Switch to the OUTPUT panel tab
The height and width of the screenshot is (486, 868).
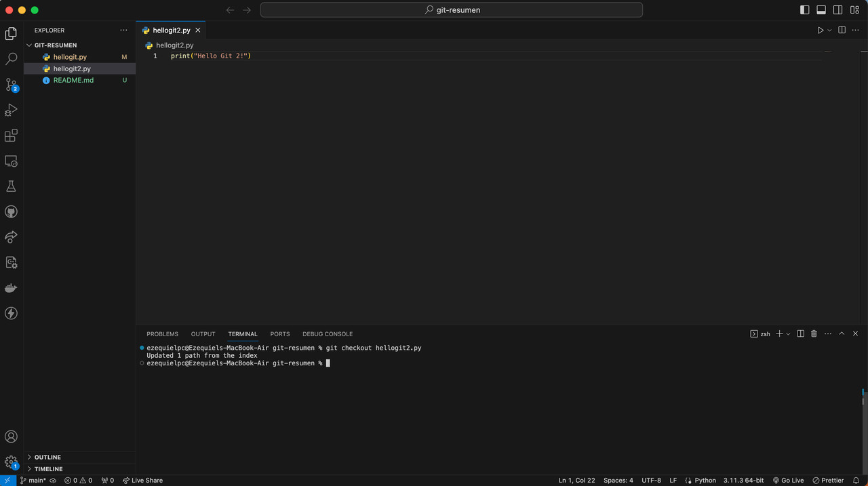(x=203, y=334)
